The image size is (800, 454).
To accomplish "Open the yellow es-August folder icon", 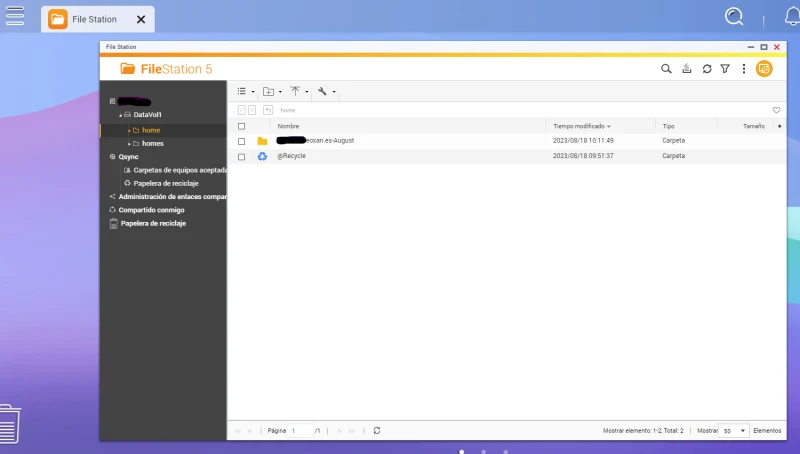I will point(262,141).
